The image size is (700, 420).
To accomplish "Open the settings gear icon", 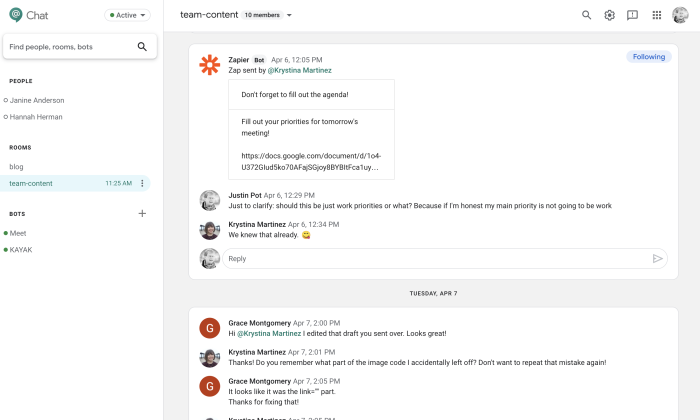I will pos(609,15).
